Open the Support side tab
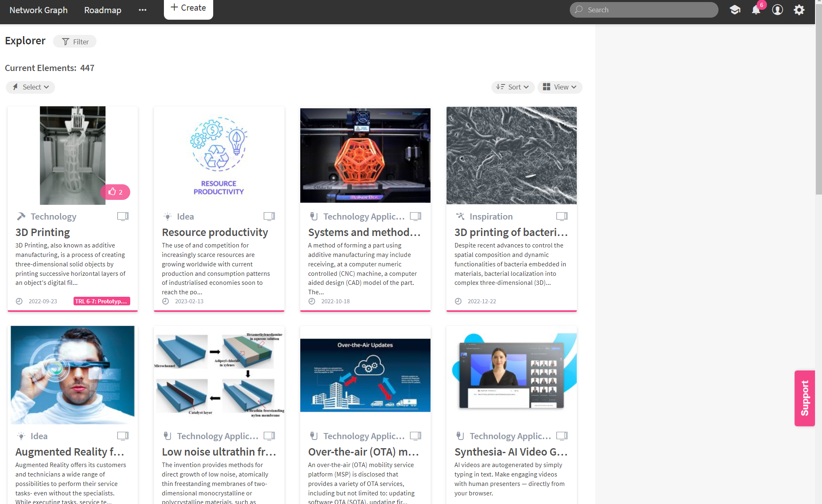 point(804,398)
